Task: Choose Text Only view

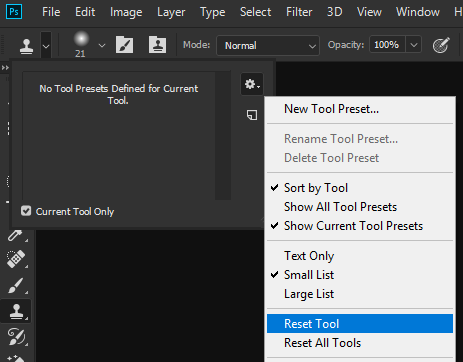Action: pyautogui.click(x=360, y=256)
